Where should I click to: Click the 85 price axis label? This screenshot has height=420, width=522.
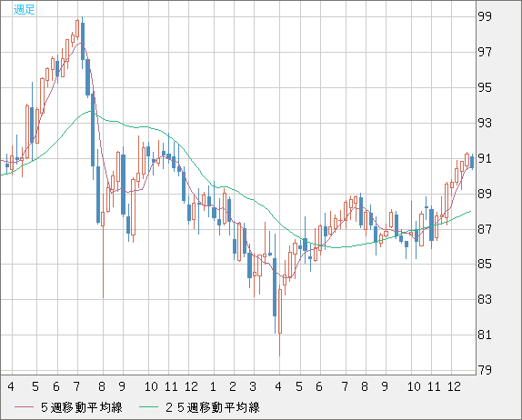click(485, 264)
